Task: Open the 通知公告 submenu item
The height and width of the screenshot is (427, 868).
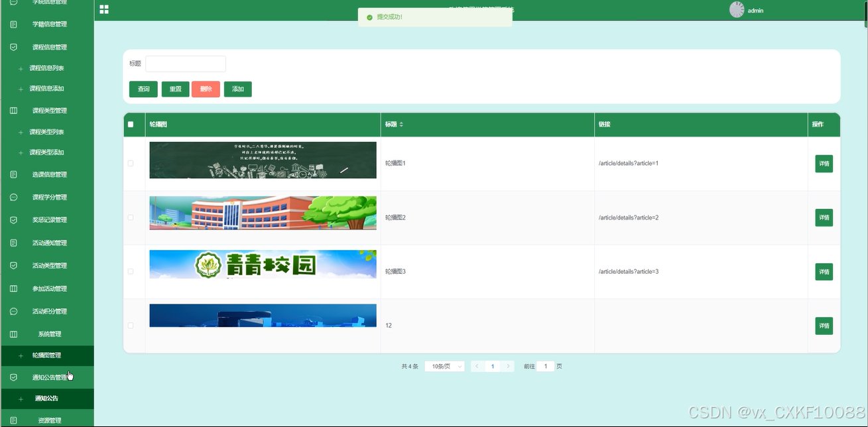Action: [47, 398]
